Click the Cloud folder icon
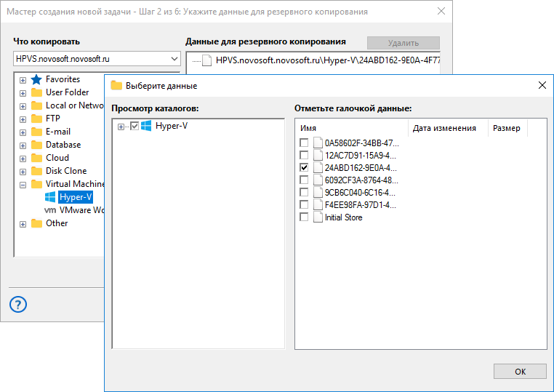The width and height of the screenshot is (554, 392). (x=36, y=158)
